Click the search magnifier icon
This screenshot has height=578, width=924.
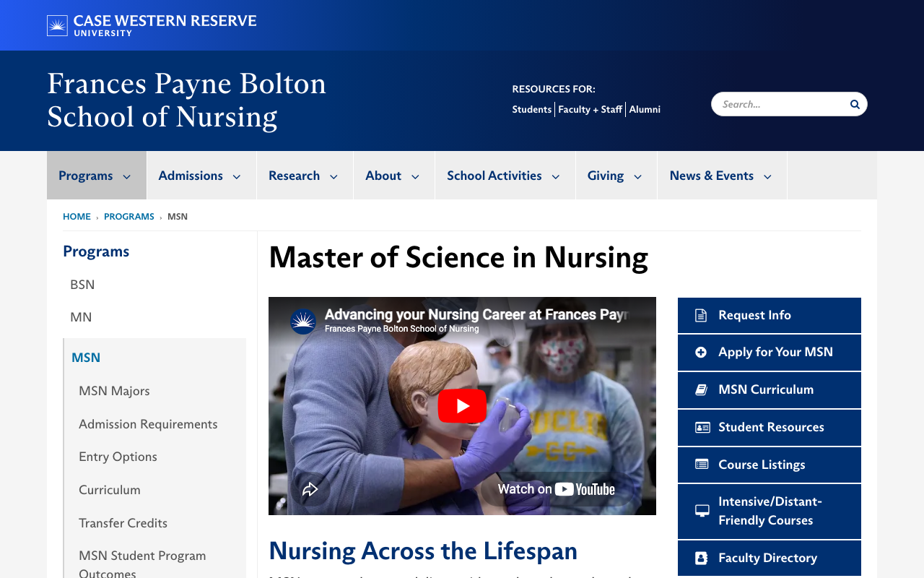(855, 104)
